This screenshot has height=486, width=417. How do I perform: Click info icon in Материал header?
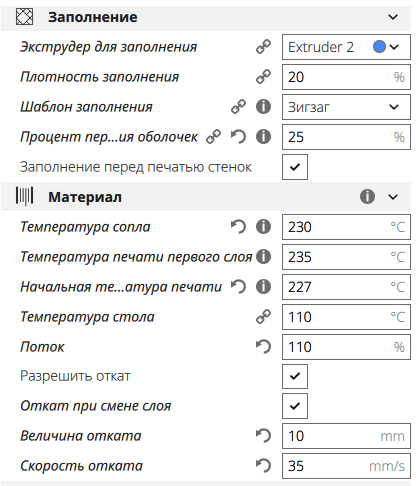click(367, 197)
